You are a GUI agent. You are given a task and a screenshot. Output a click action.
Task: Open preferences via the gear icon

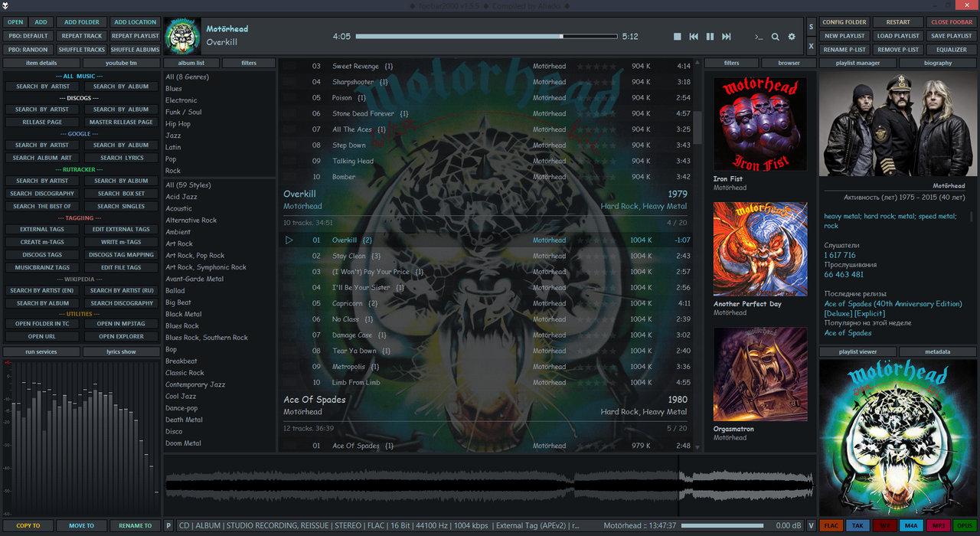[x=792, y=37]
